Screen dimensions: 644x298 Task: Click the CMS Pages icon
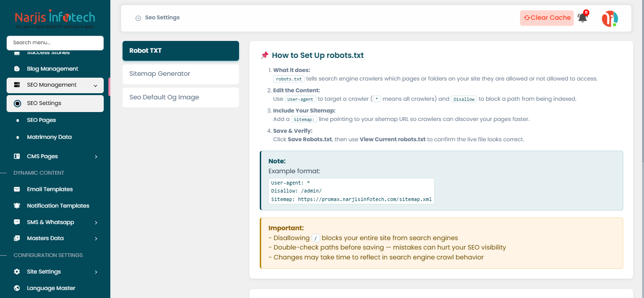[x=17, y=156]
